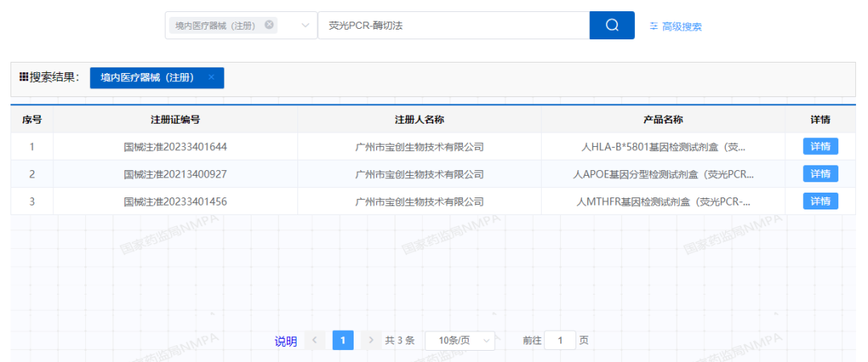The height and width of the screenshot is (362, 868).
Task: Remove the 境内医疗器械 tag in search selector
Action: [269, 25]
